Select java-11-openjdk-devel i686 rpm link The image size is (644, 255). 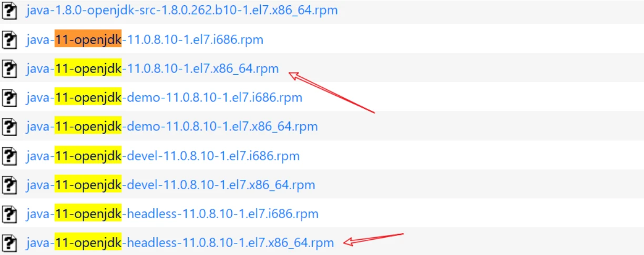[163, 156]
